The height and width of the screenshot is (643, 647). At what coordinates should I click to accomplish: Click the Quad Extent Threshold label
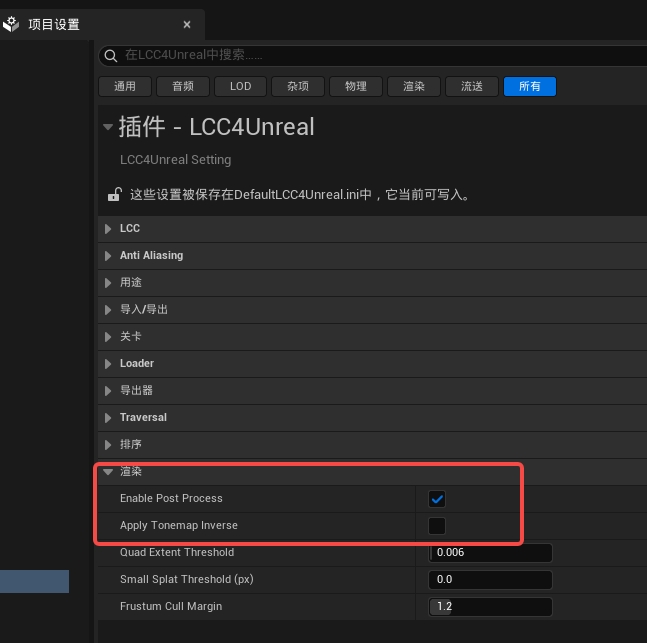click(177, 552)
